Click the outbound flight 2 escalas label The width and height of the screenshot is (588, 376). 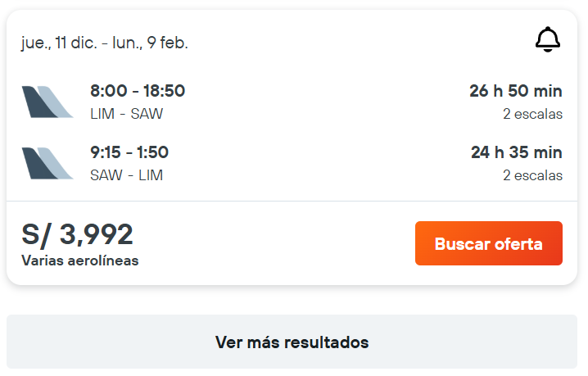(532, 114)
